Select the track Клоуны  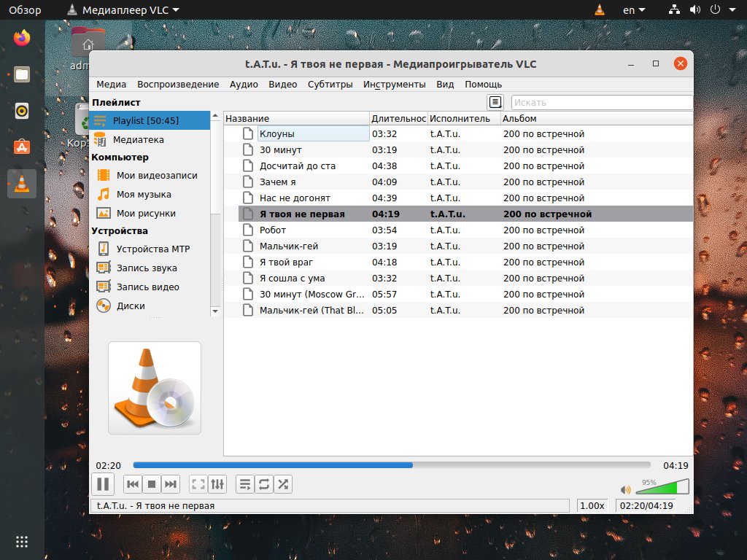point(458,134)
